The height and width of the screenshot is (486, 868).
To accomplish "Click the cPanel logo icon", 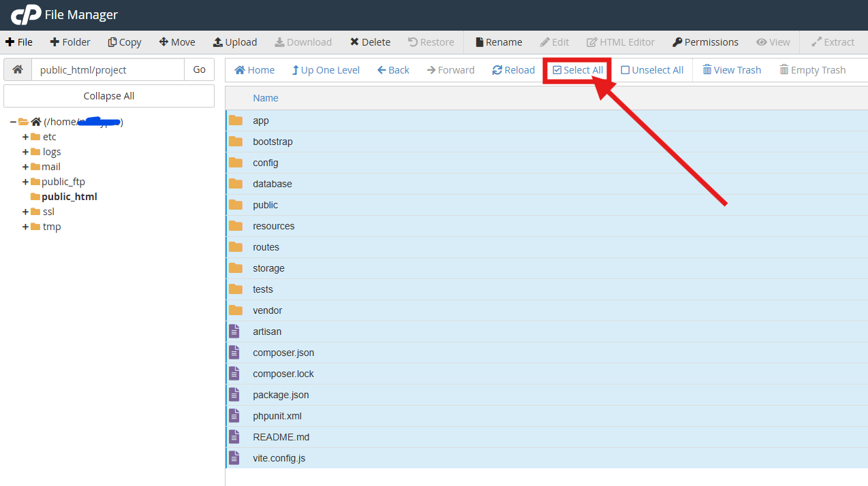I will [26, 14].
